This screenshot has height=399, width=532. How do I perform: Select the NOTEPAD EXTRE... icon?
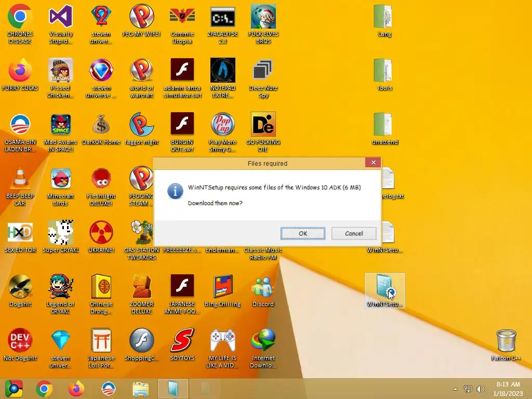click(222, 78)
